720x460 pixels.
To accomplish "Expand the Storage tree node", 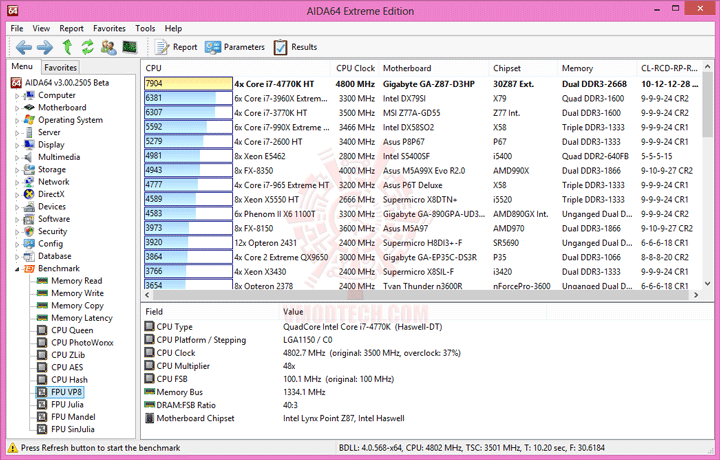I will [17, 170].
